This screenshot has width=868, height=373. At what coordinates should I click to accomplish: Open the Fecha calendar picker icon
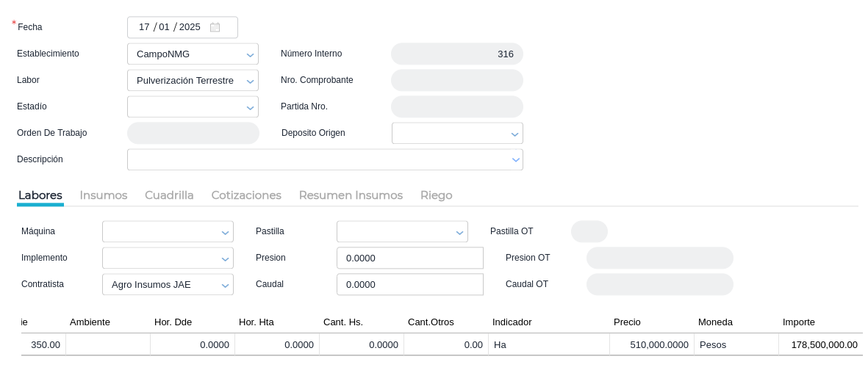pyautogui.click(x=215, y=27)
